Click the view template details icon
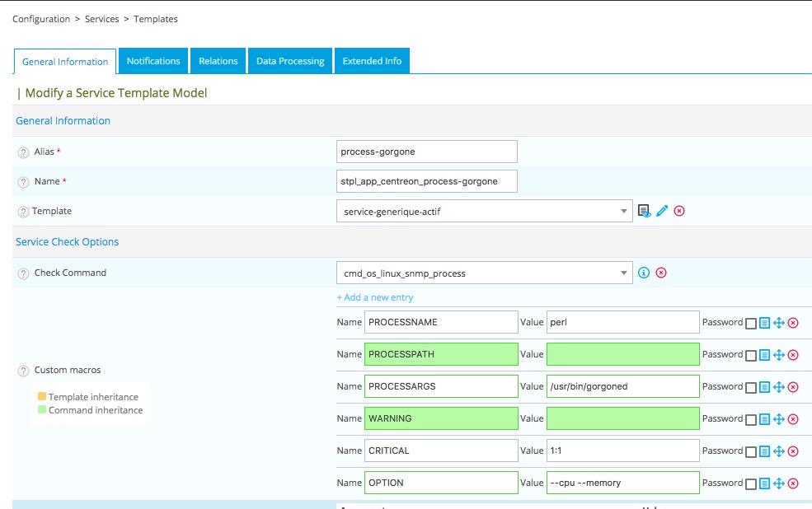Image resolution: width=812 pixels, height=509 pixels. [x=645, y=211]
